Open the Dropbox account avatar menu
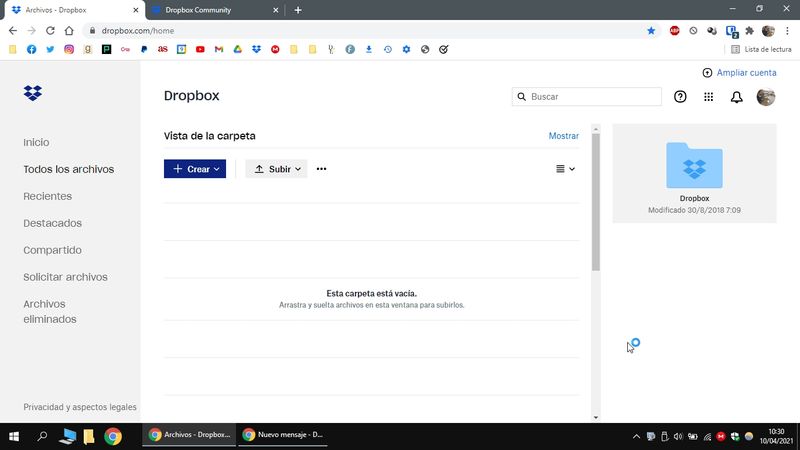 click(765, 96)
